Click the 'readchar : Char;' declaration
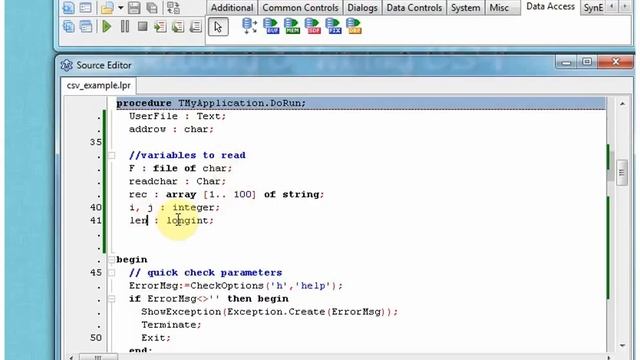The height and width of the screenshot is (360, 640). click(x=177, y=181)
